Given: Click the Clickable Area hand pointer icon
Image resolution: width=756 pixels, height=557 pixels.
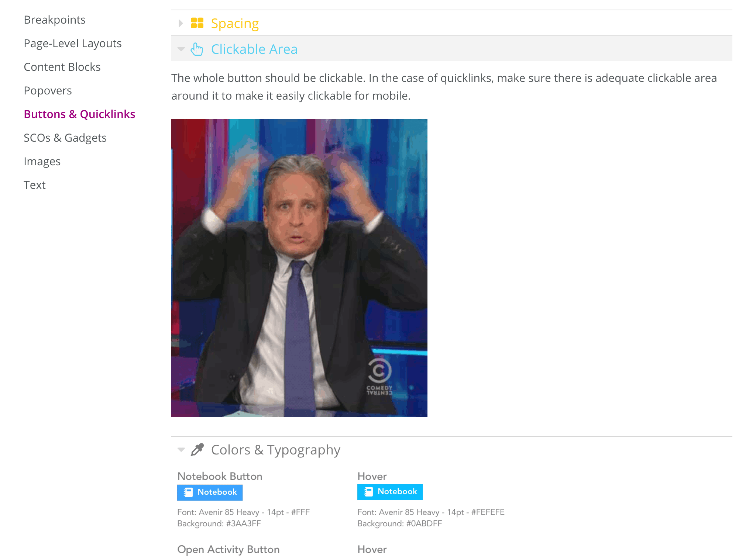Looking at the screenshot, I should pyautogui.click(x=197, y=49).
